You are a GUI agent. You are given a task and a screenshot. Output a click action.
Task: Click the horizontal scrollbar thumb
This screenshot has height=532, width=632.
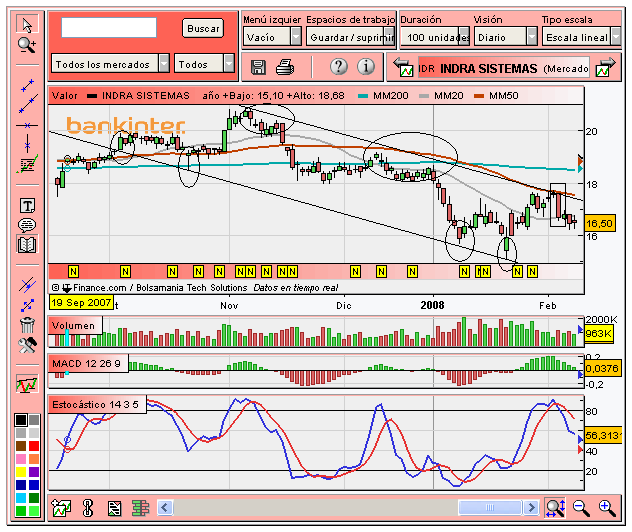[x=490, y=507]
